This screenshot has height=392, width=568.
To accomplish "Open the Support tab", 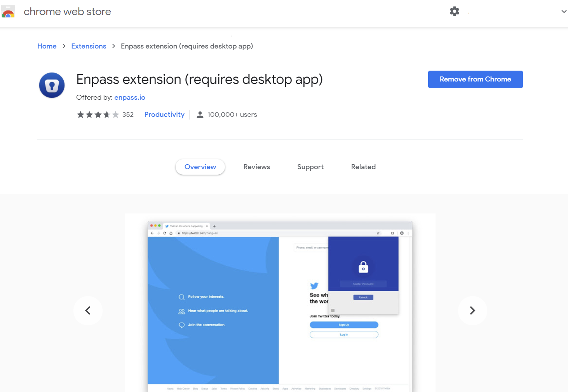I will click(x=310, y=167).
